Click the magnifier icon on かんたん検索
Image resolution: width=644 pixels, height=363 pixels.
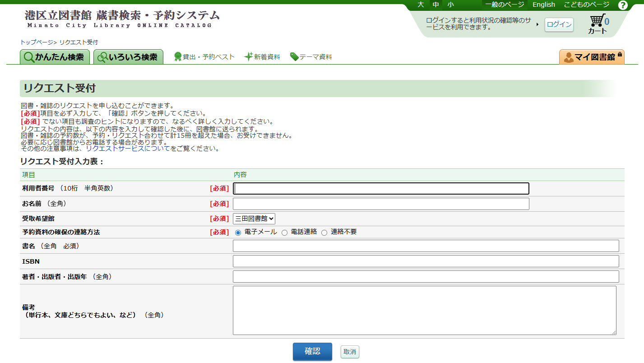point(28,56)
